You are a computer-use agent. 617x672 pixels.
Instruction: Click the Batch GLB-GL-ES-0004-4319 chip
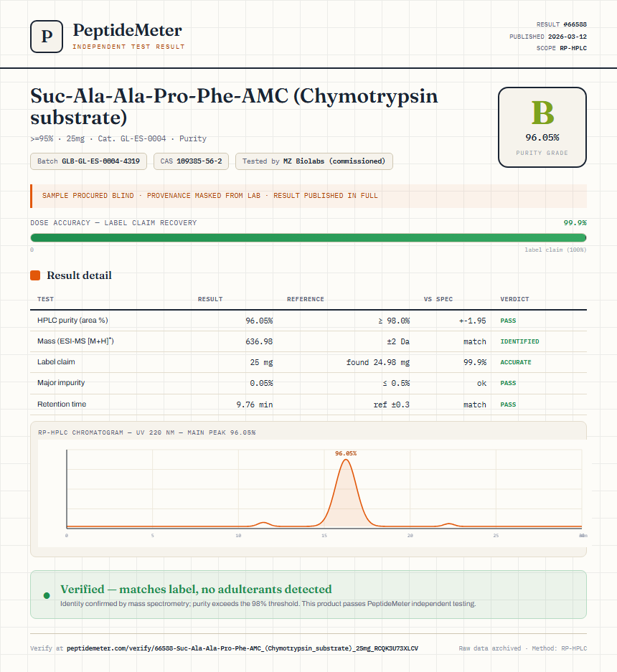point(88,161)
